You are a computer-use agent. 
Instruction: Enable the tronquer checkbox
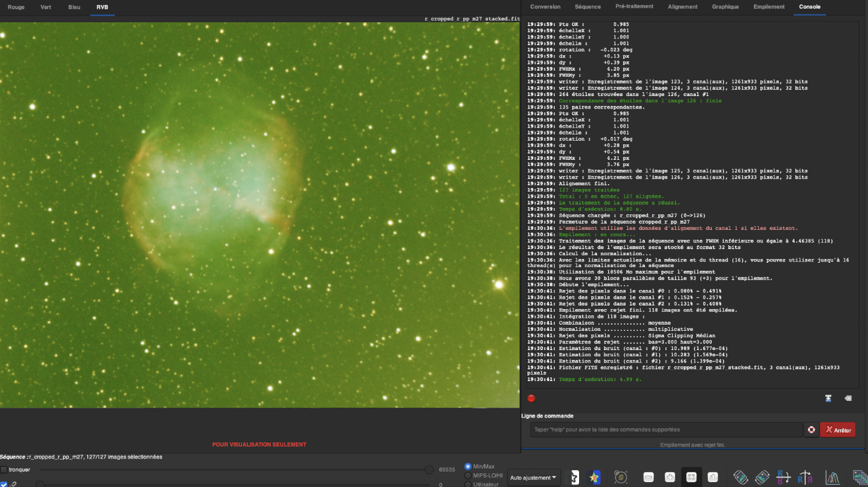point(4,470)
